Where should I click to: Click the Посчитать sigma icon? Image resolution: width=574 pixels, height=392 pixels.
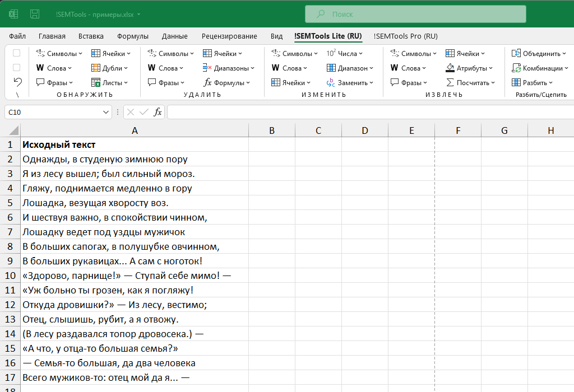pos(450,83)
